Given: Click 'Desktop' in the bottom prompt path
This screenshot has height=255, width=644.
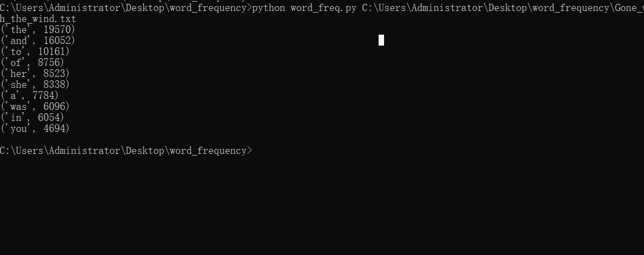Looking at the screenshot, I should [145, 151].
